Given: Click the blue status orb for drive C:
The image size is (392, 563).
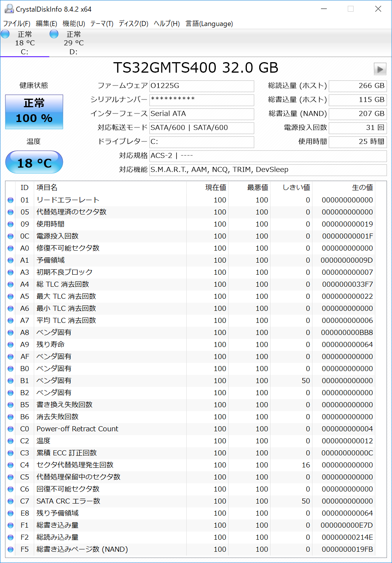Looking at the screenshot, I should click(x=5, y=34).
